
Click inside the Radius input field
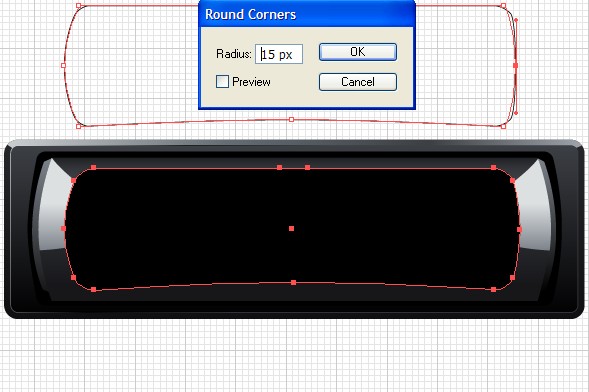tap(279, 54)
